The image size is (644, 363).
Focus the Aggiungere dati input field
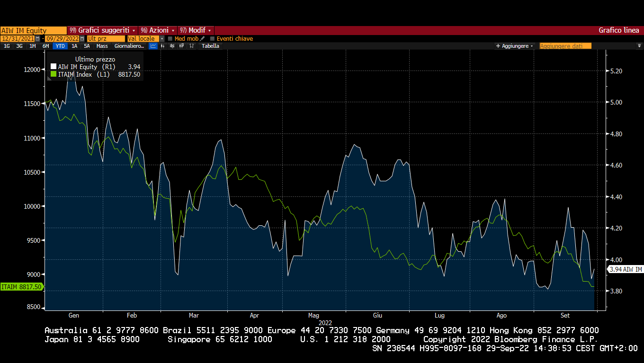click(565, 46)
